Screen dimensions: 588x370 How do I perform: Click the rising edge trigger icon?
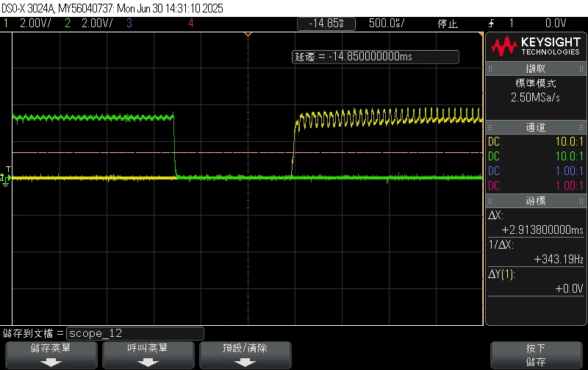[x=491, y=24]
